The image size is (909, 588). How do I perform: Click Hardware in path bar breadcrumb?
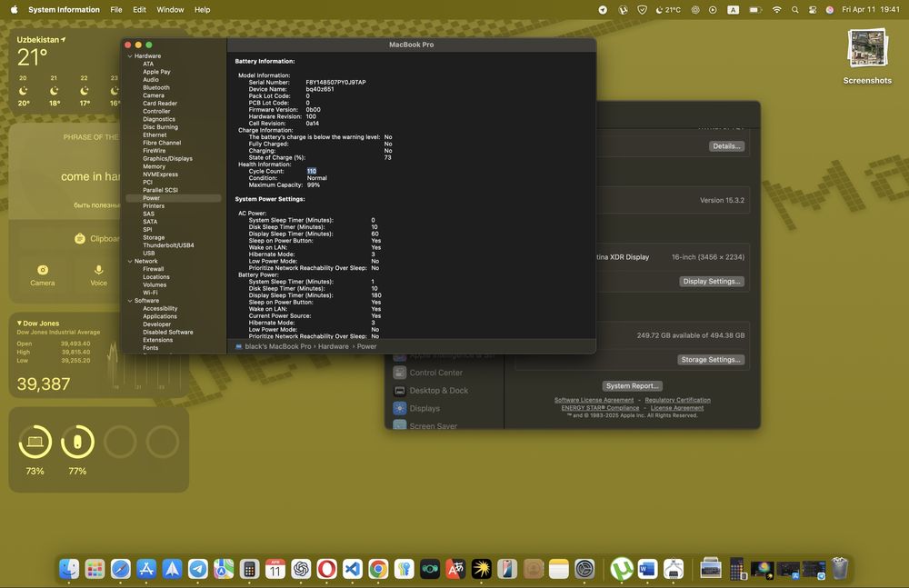(x=334, y=347)
